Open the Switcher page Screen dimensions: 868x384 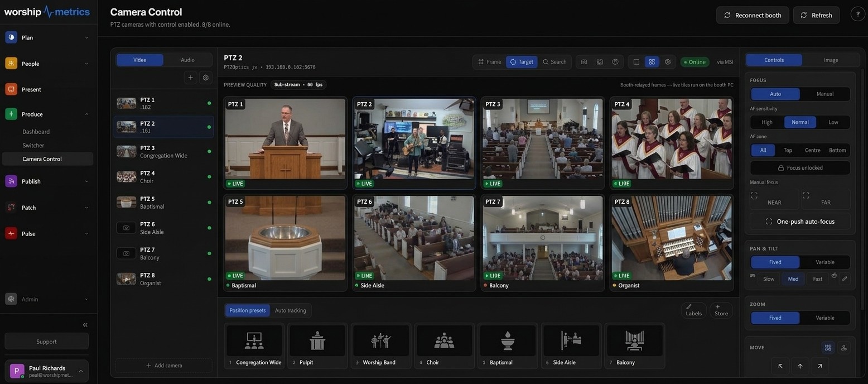(33, 145)
